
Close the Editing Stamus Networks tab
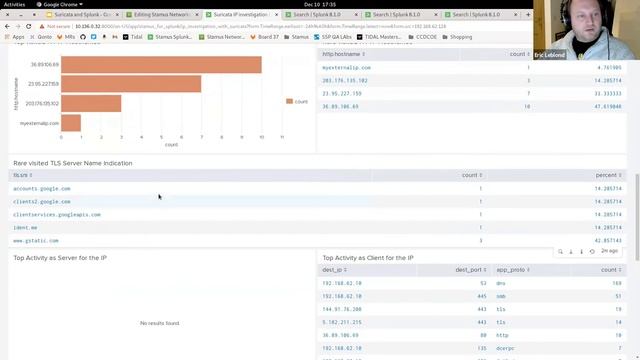(x=197, y=14)
